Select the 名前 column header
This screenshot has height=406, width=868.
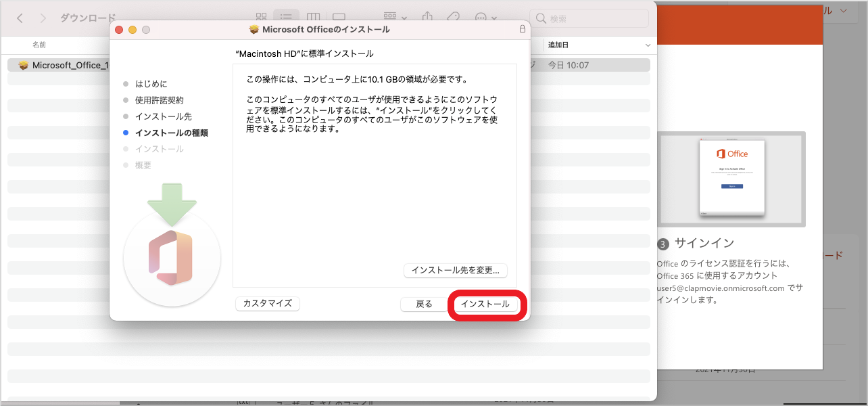click(39, 45)
